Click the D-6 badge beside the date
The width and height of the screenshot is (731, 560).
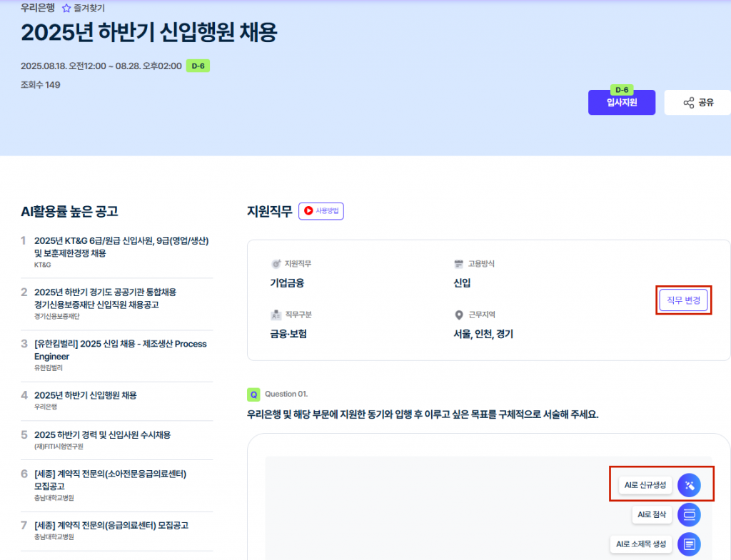pyautogui.click(x=198, y=66)
